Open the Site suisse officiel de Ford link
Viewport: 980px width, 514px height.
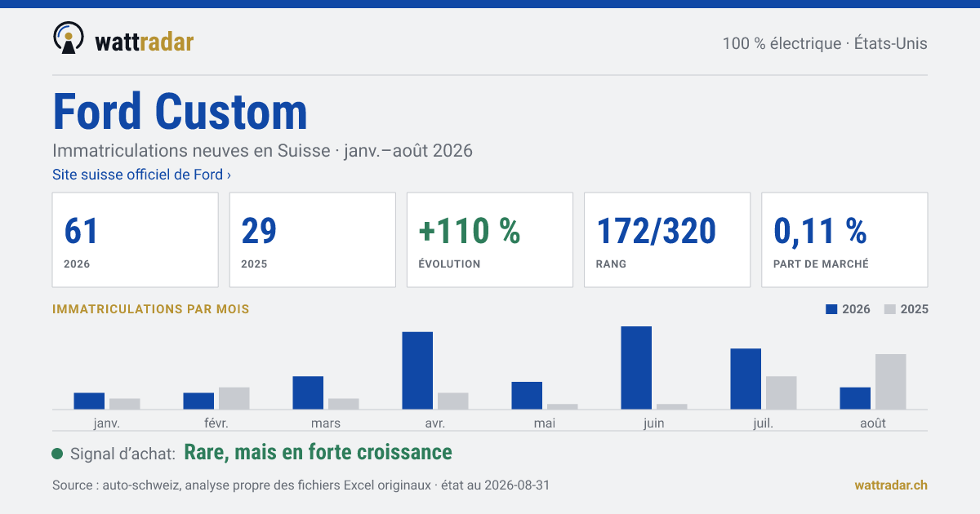(x=141, y=175)
